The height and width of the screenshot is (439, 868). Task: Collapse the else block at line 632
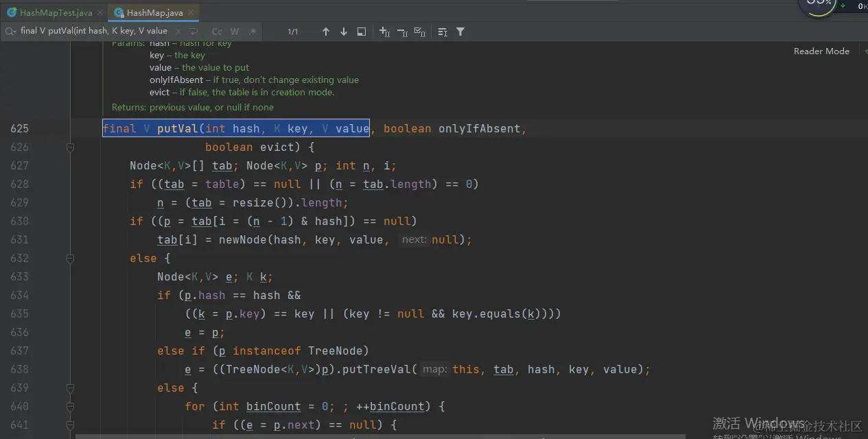[x=70, y=258]
